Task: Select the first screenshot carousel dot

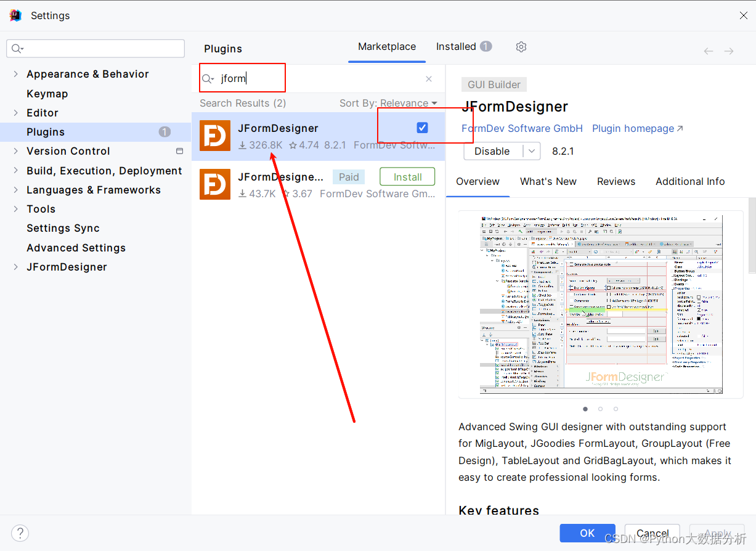Action: [x=585, y=409]
